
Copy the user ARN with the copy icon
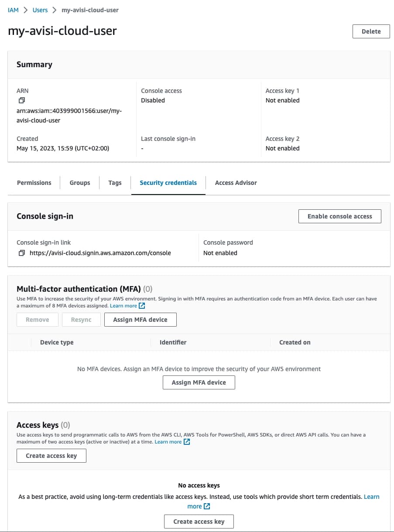pos(22,101)
